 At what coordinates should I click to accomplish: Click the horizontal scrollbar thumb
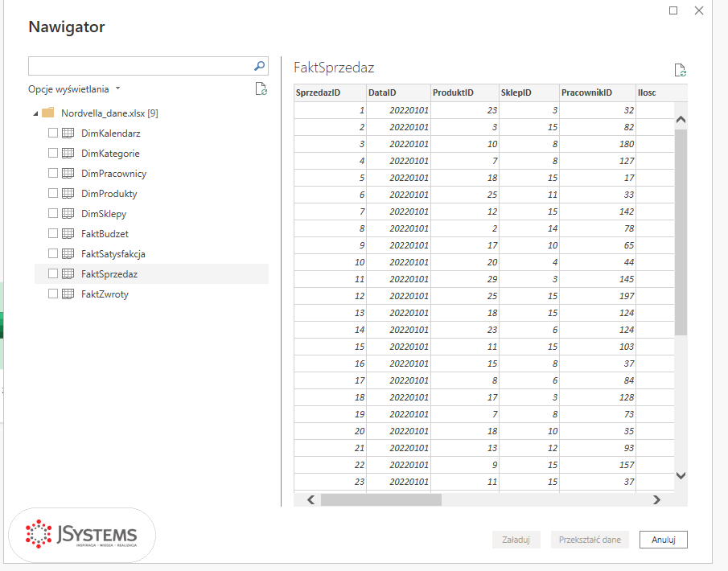coord(381,500)
